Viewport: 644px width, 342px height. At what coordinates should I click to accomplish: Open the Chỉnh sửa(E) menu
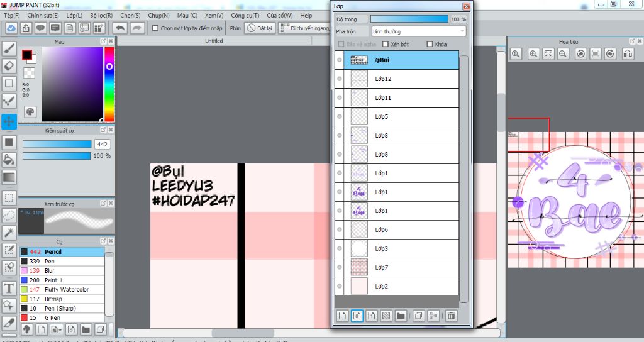(x=43, y=15)
